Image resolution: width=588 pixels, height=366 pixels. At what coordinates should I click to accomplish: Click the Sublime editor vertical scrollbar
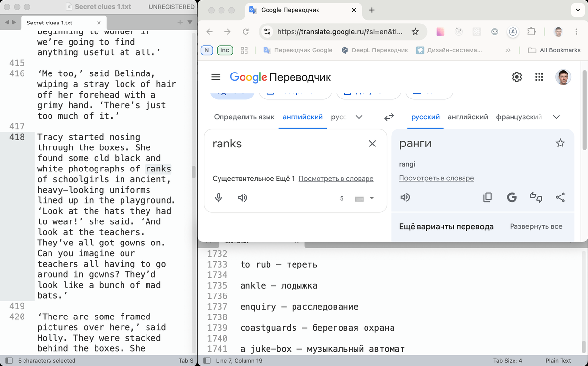194,171
